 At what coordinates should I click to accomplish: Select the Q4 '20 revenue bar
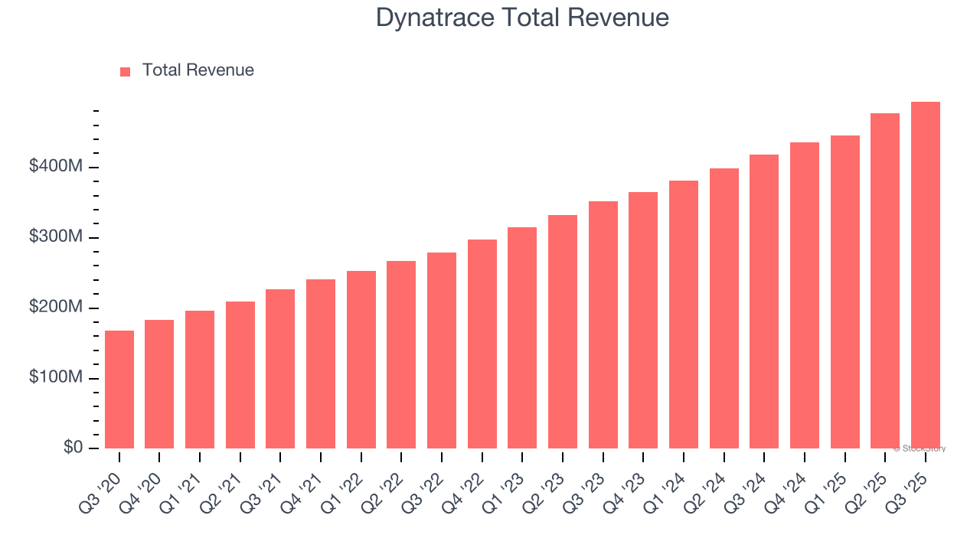tap(161, 381)
